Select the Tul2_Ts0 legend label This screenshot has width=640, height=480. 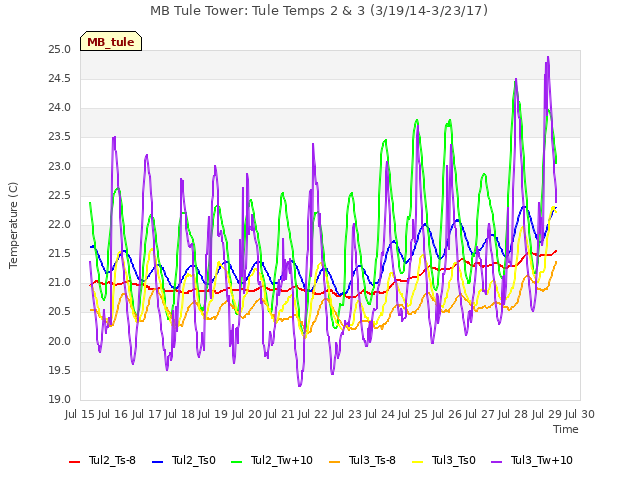[x=193, y=461]
